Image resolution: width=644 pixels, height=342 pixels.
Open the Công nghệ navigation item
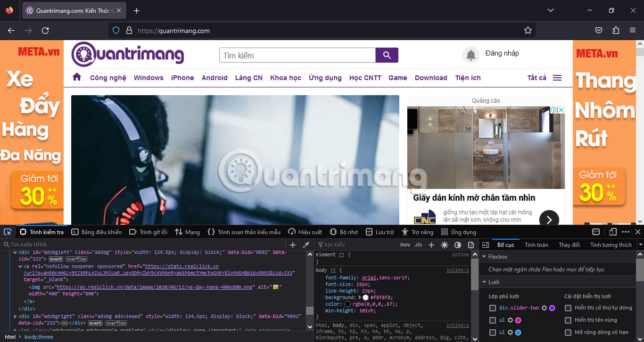[x=108, y=78]
